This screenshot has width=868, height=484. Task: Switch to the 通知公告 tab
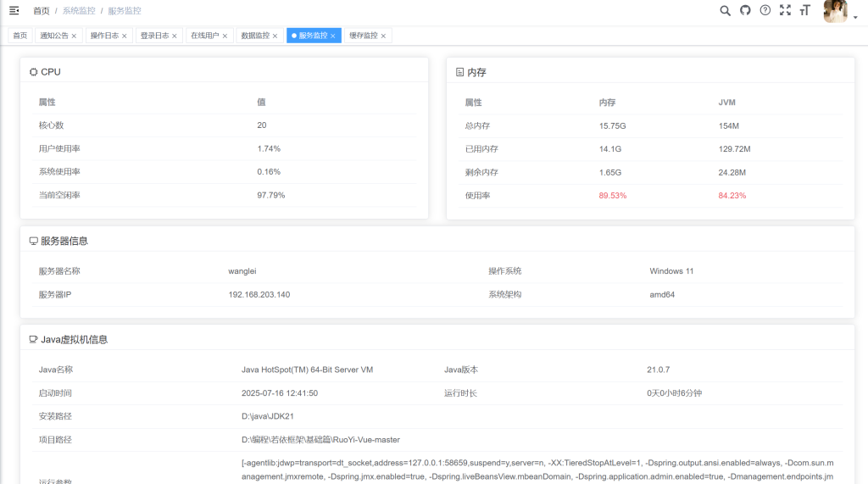(54, 36)
